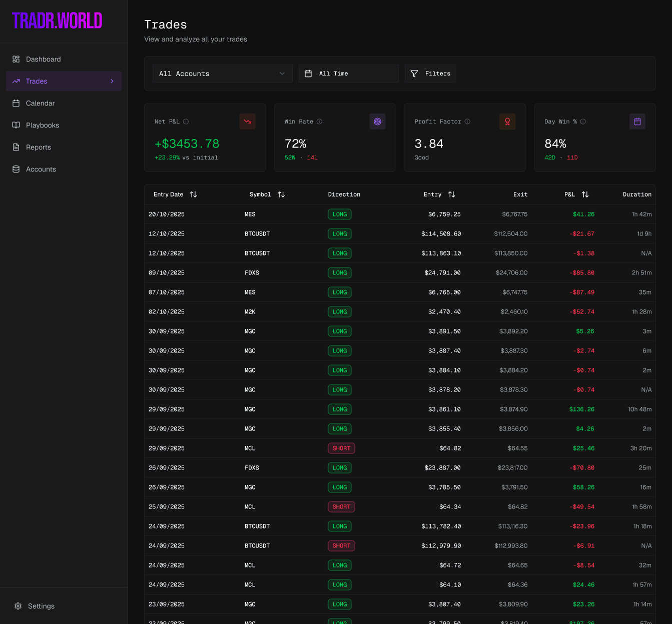Image resolution: width=672 pixels, height=624 pixels.
Task: Click the Trades trending arrow icon
Action: [x=16, y=81]
